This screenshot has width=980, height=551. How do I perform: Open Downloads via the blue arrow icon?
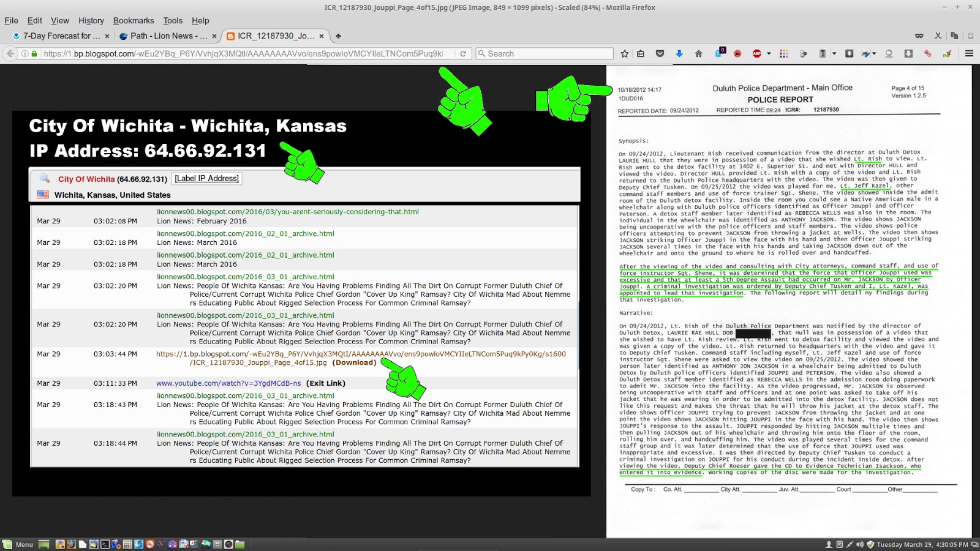(x=679, y=54)
